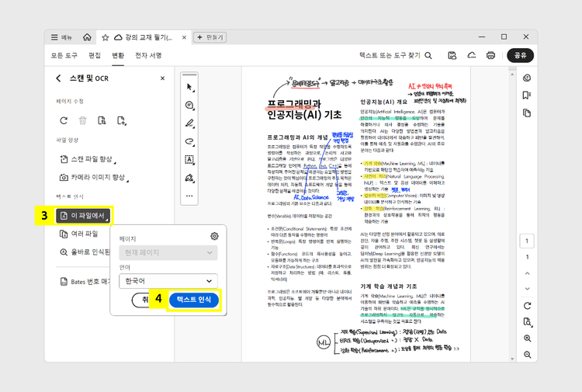Open 스캔 파일 향상 option
The width and height of the screenshot is (582, 392).
click(x=88, y=159)
